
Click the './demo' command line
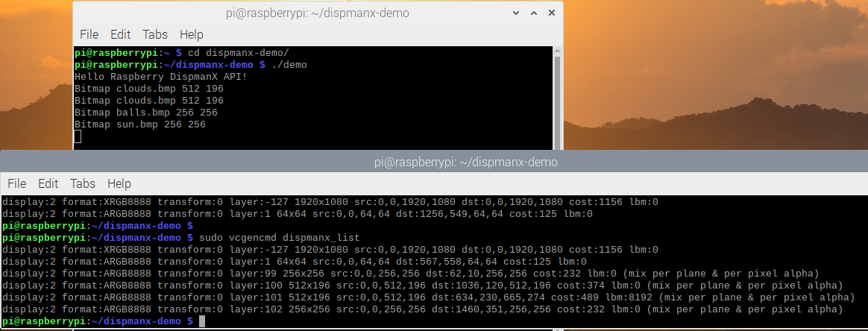point(191,65)
